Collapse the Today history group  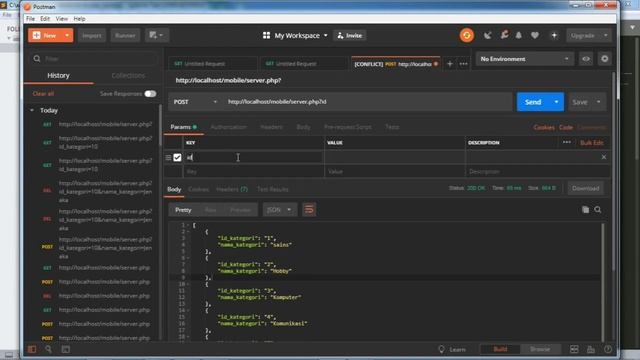(x=32, y=110)
